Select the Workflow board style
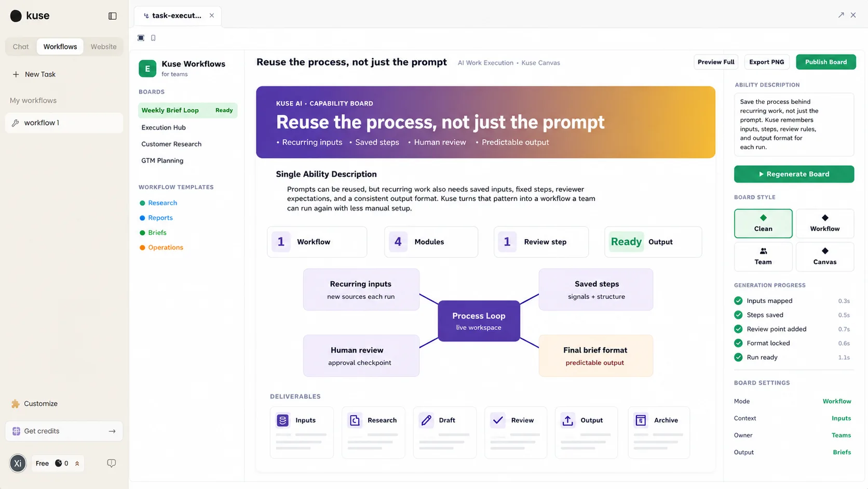Viewport: 868px width, 489px height. (x=825, y=223)
